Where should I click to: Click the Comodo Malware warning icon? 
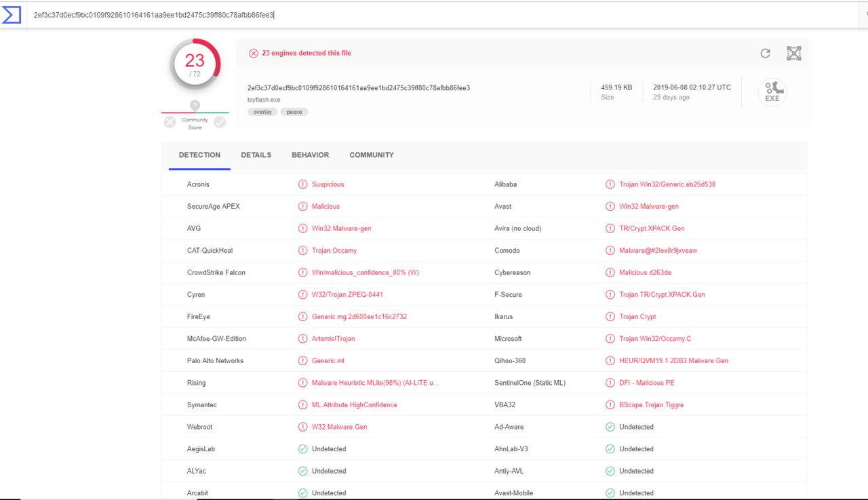click(610, 251)
